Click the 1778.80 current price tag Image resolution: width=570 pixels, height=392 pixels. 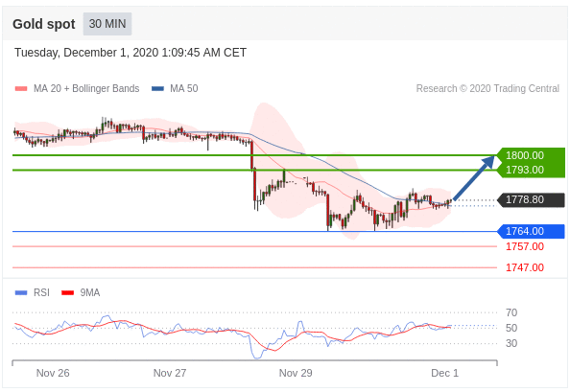531,199
